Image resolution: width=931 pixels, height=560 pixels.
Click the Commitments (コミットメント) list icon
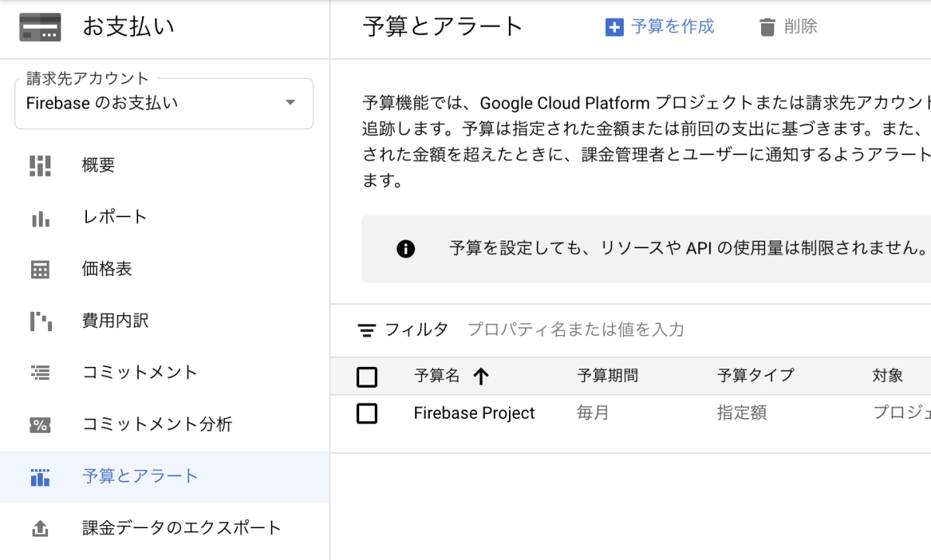40,372
